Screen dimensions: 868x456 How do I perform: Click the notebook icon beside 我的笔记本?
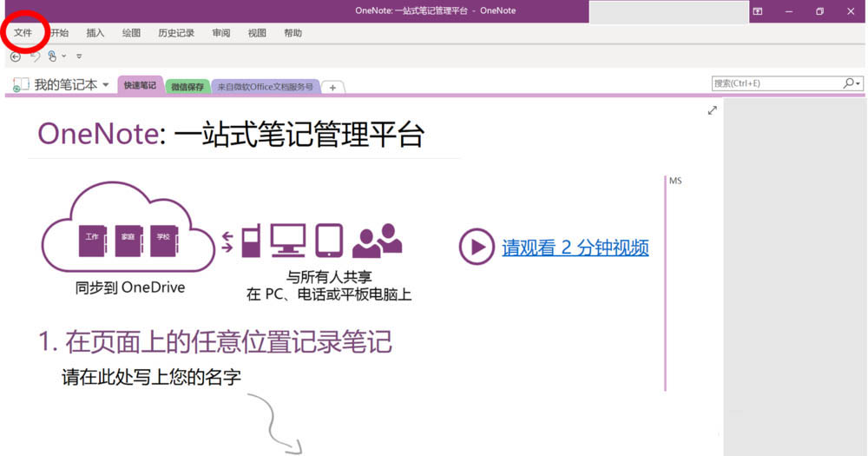pos(20,85)
